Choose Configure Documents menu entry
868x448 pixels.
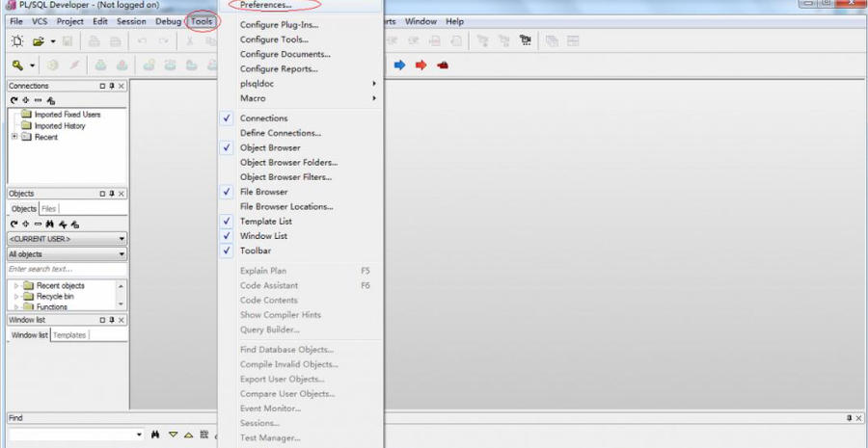285,54
